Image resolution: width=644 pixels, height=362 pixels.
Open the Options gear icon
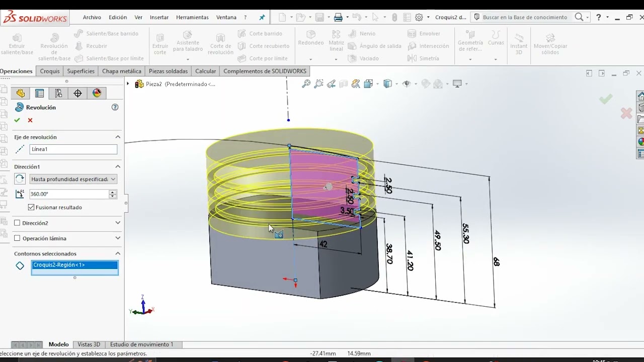click(419, 17)
